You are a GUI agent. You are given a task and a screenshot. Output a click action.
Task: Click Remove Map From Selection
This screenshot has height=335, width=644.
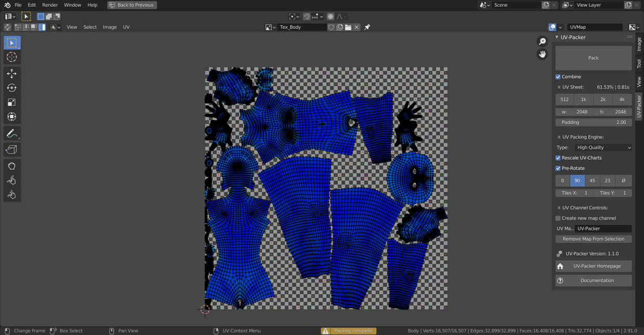point(594,239)
